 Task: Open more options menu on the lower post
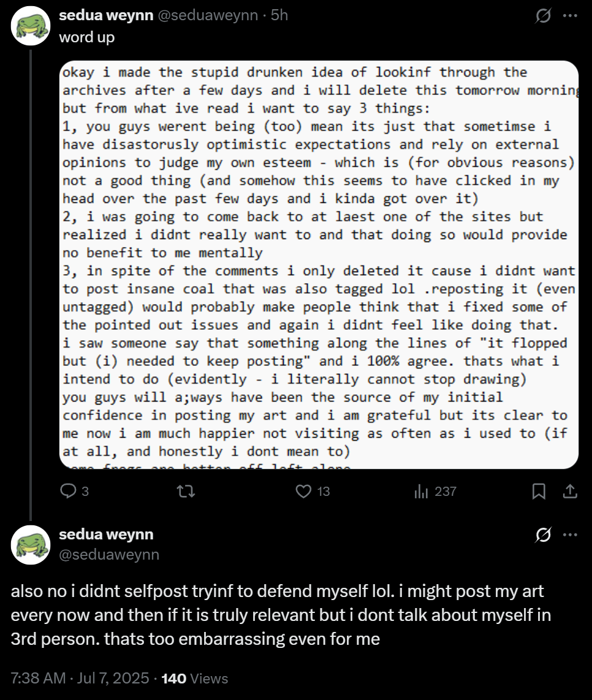click(x=570, y=535)
